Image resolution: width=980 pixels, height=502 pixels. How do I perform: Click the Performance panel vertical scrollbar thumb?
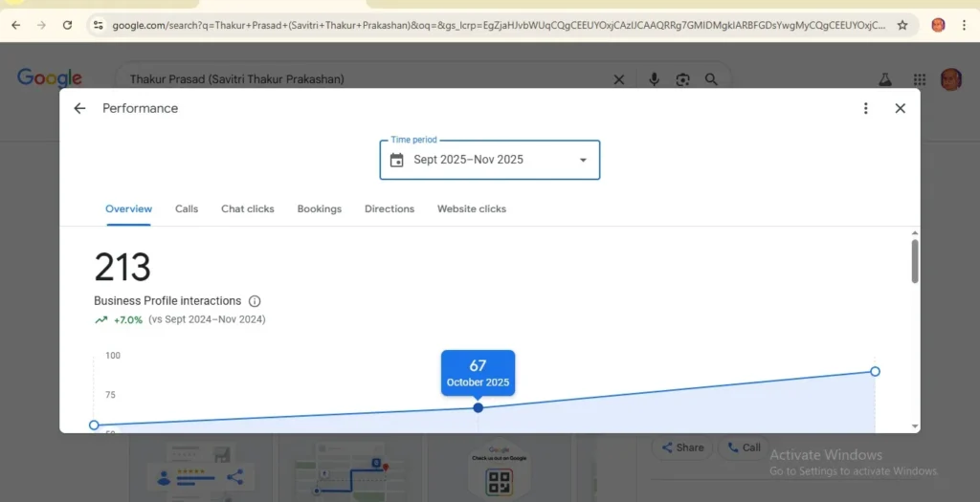tap(915, 261)
